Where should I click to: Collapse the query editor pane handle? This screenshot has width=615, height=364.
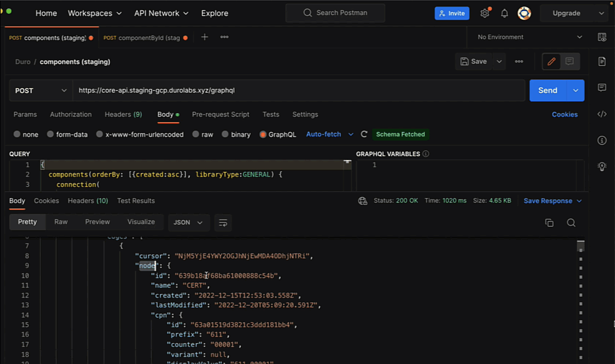pos(347,162)
